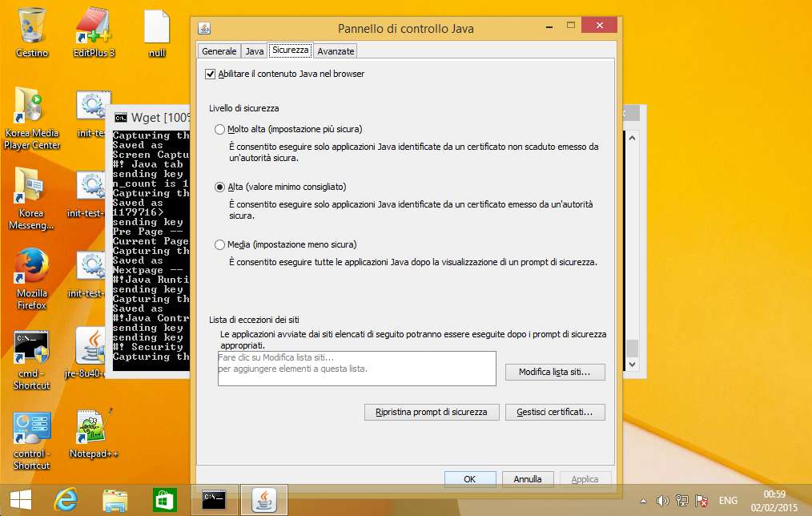This screenshot has width=812, height=516.
Task: Open the Java tab
Action: click(255, 51)
